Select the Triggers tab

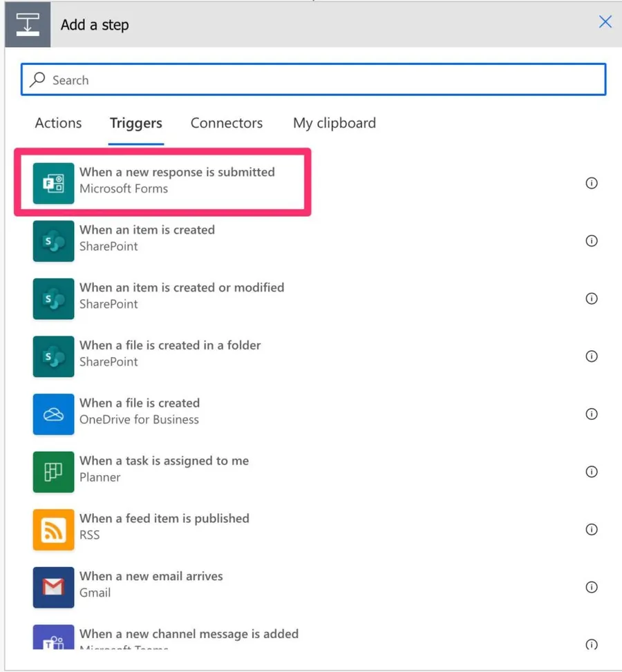(x=136, y=123)
